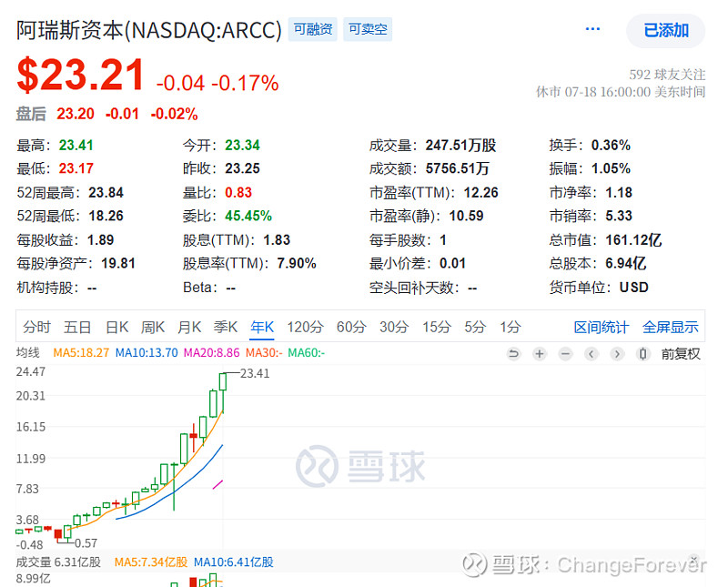Click the 可卖空 tag

click(x=368, y=29)
